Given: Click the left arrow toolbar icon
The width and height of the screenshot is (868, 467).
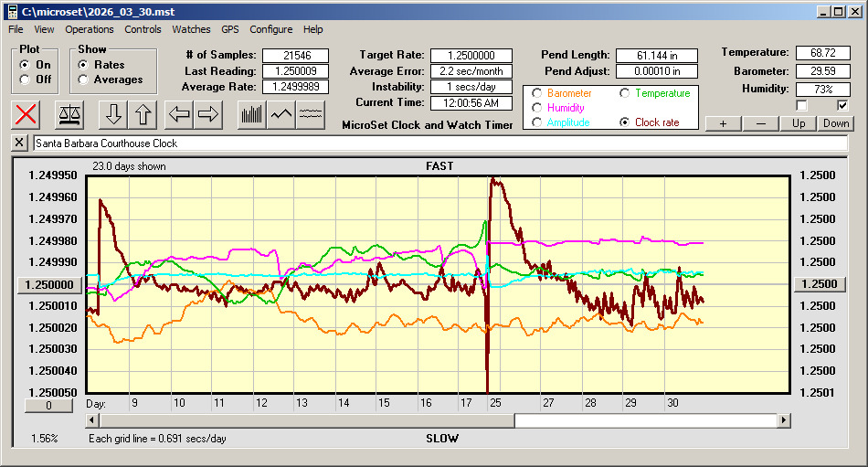Looking at the screenshot, I should (179, 114).
